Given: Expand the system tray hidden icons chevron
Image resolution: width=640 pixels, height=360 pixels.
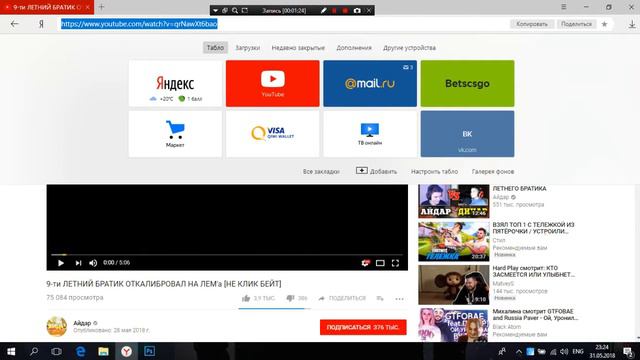Looking at the screenshot, I should point(519,351).
